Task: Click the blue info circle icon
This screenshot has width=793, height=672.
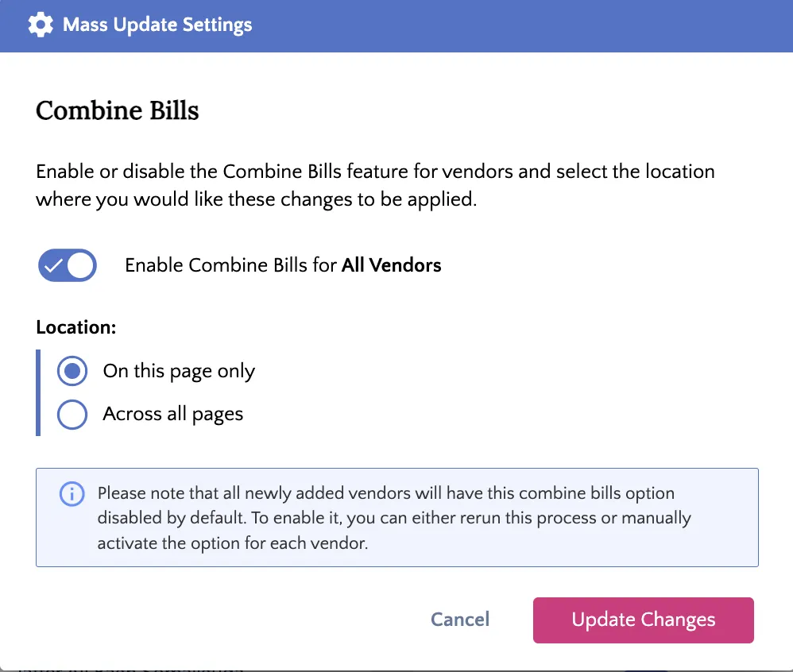Action: click(x=72, y=493)
